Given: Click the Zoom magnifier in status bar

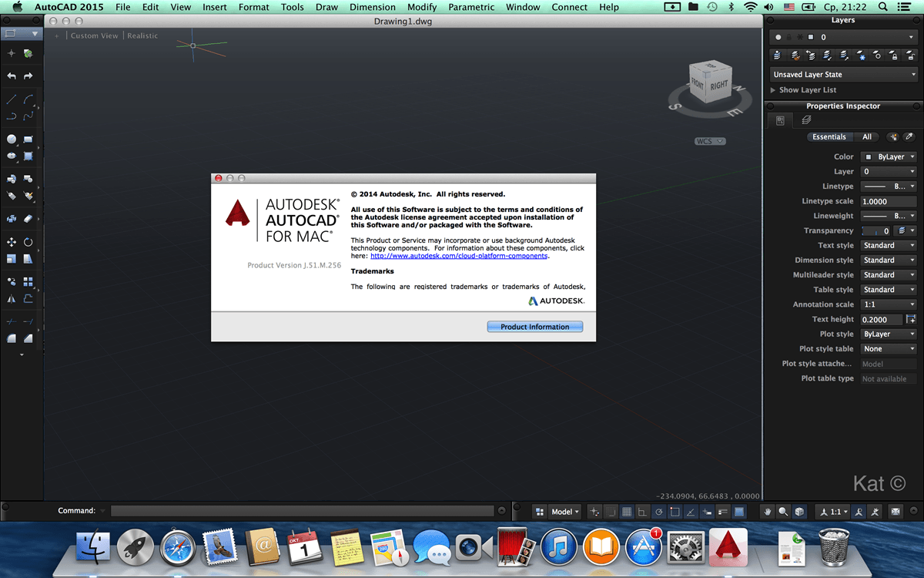Looking at the screenshot, I should click(x=783, y=511).
